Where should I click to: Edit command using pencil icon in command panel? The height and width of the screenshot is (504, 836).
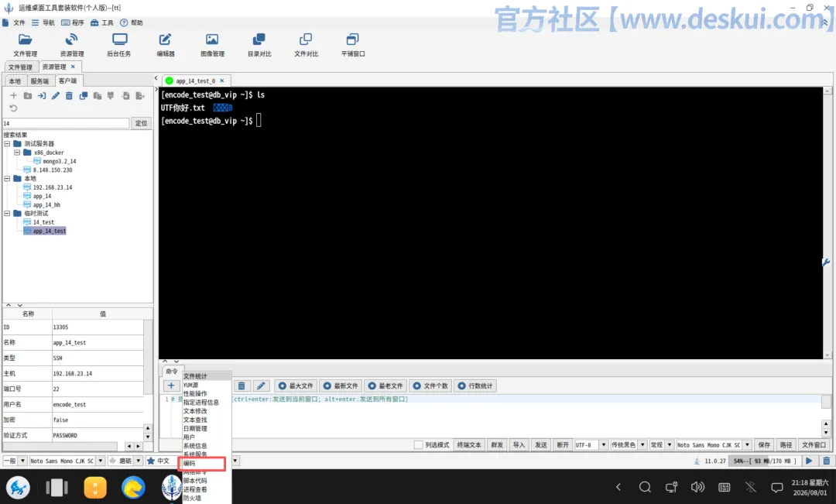(261, 386)
